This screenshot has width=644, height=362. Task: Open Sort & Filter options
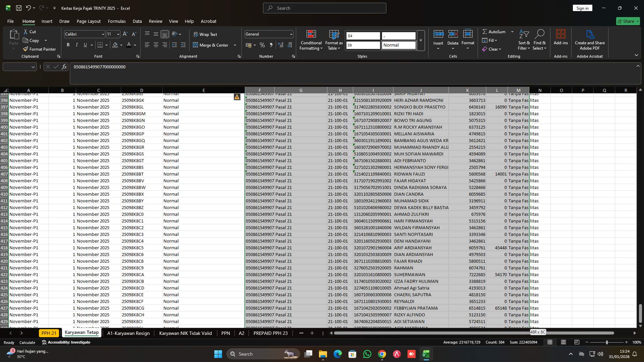524,40
